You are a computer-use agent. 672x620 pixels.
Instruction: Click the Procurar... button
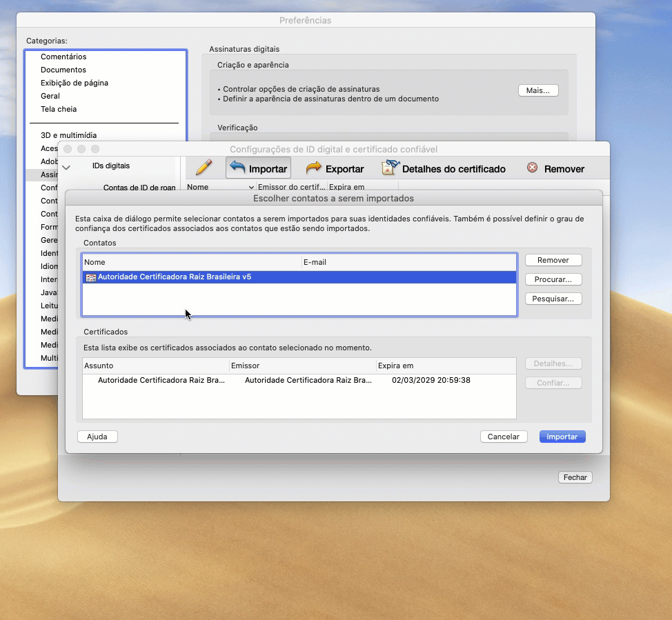tap(553, 279)
